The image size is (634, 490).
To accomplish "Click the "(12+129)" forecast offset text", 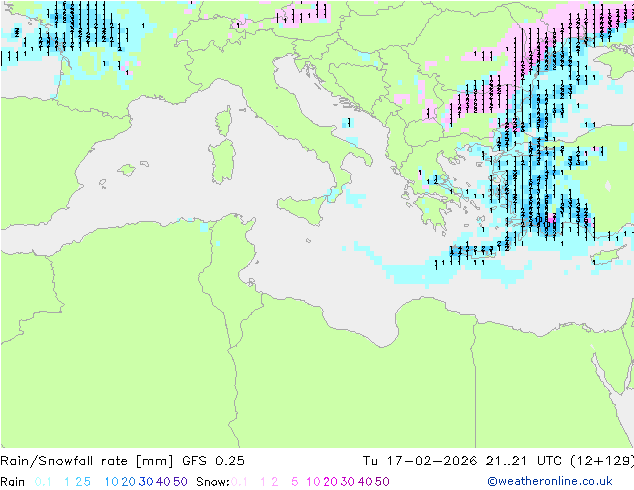I will point(602,461).
